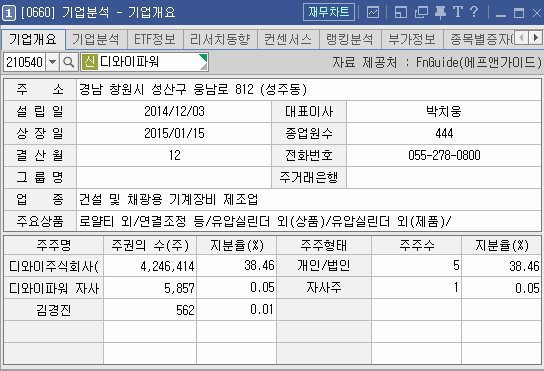
Task: Click the 대표이사 label cell
Action: click(x=309, y=111)
